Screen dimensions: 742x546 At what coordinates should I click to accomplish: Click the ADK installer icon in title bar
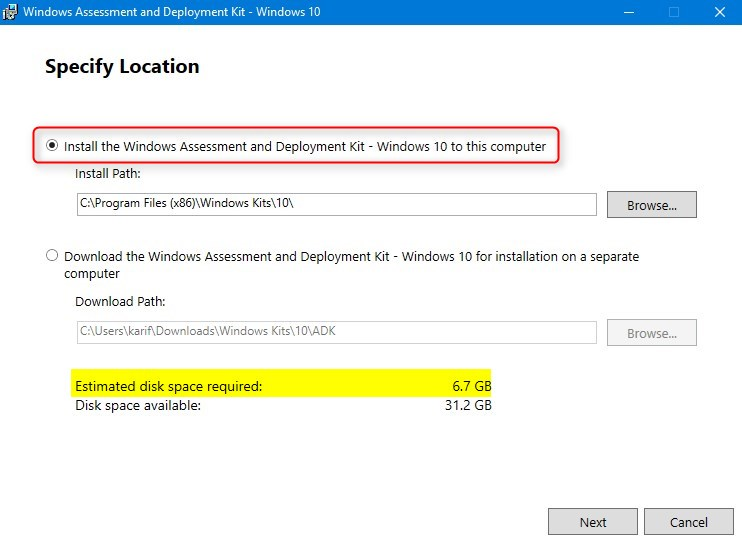tap(10, 13)
